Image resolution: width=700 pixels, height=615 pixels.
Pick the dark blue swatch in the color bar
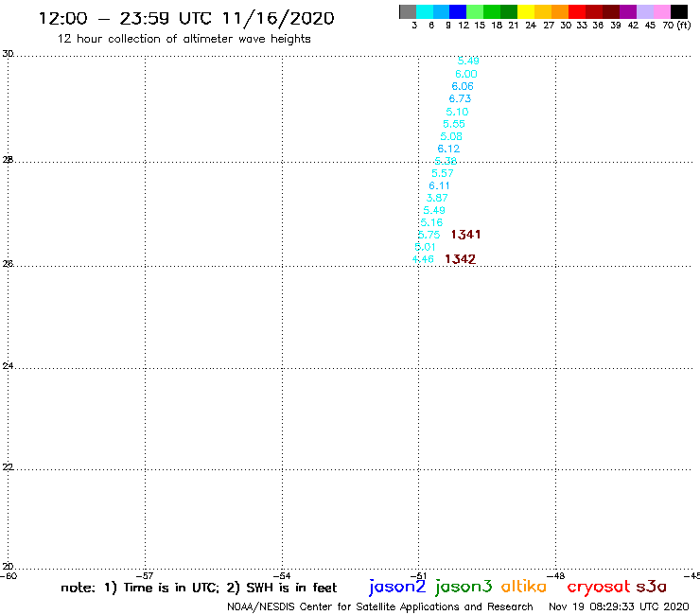[x=458, y=11]
